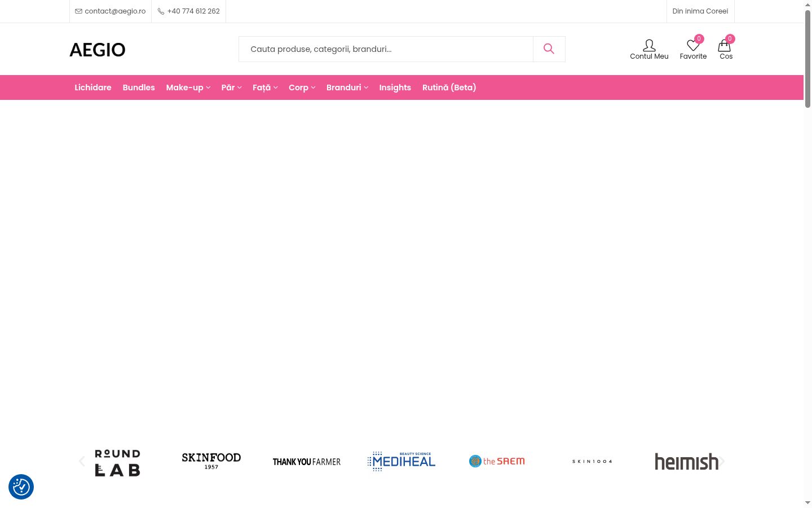Click the page vertical scrollbar thumb
The width and height of the screenshot is (812, 508).
coord(807,58)
